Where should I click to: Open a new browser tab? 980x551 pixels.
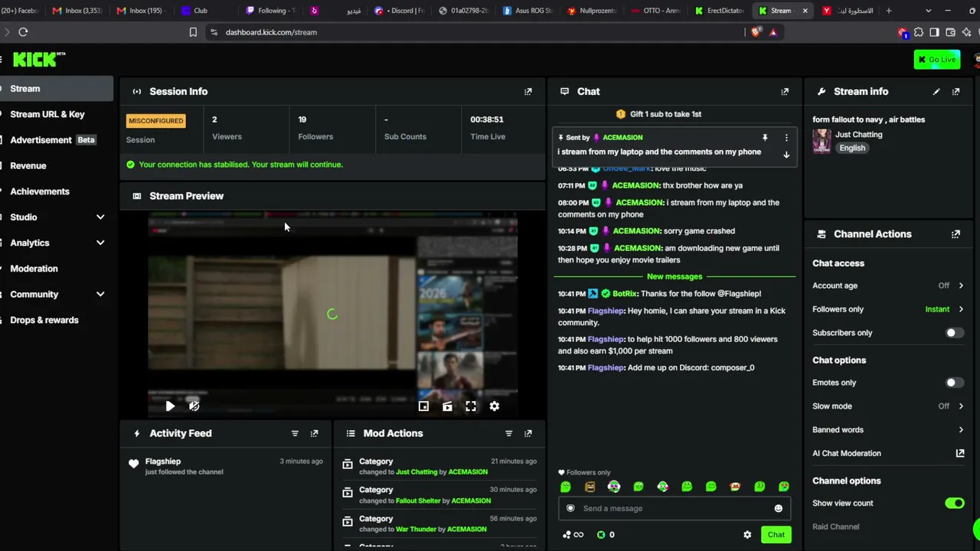[888, 11]
